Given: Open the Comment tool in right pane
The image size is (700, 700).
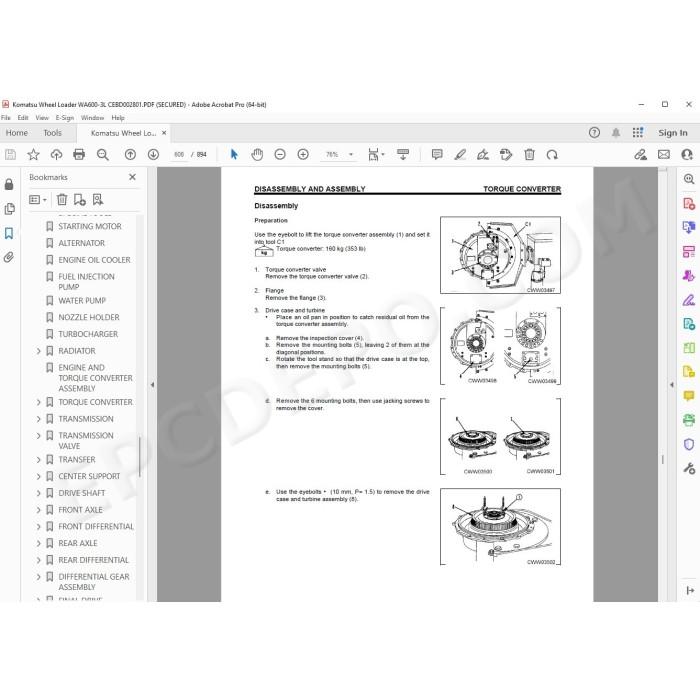Looking at the screenshot, I should [x=689, y=396].
